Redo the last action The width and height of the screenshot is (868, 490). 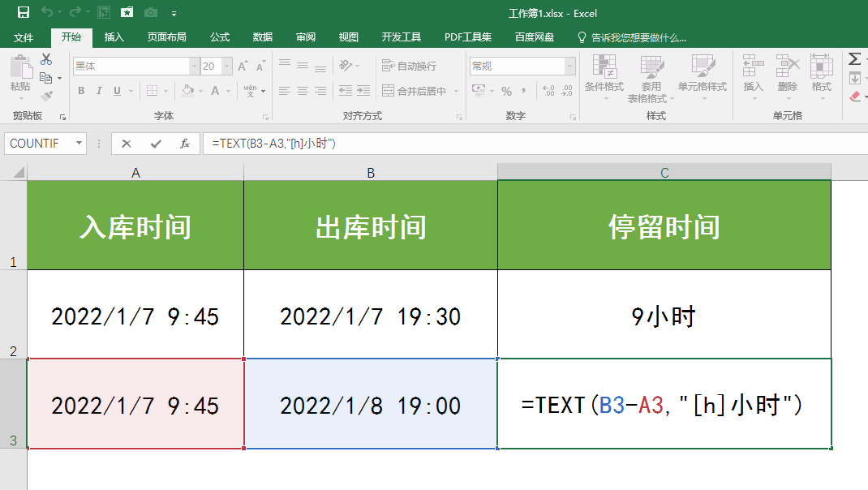(x=75, y=12)
